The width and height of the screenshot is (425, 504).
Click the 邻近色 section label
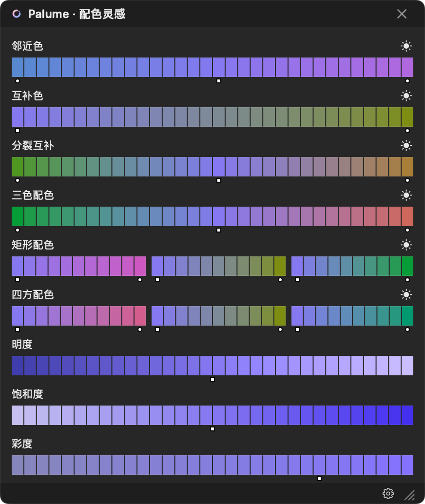click(27, 46)
